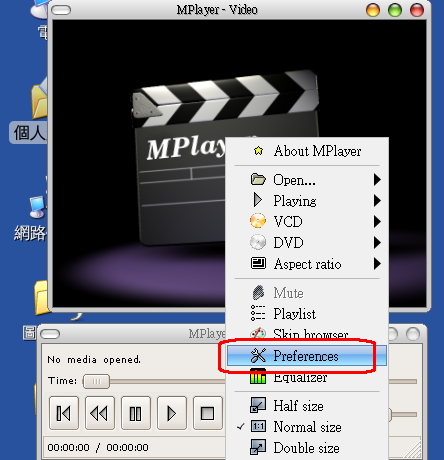Click the Preferences tools icon
Screen dimensions: 444x460
[258, 355]
